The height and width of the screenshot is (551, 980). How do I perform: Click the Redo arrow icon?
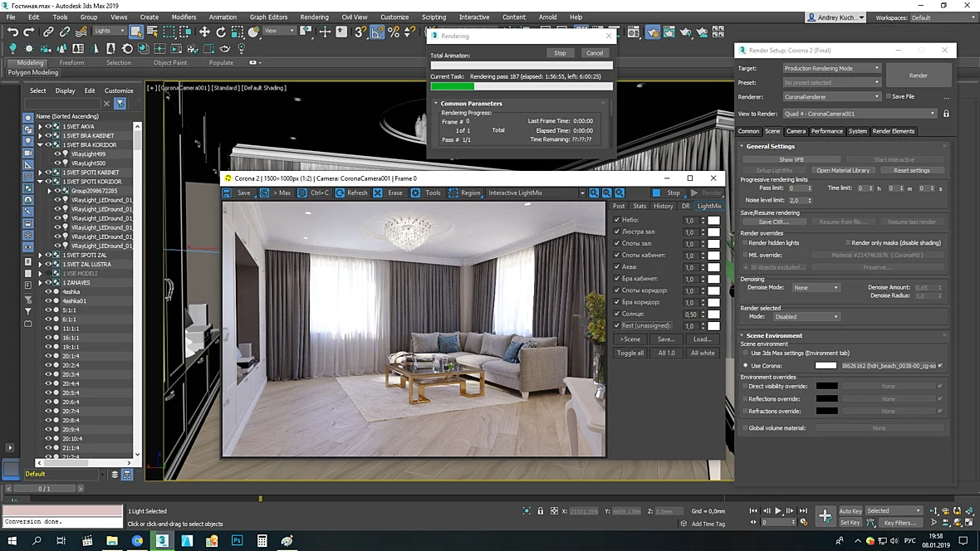(x=29, y=32)
